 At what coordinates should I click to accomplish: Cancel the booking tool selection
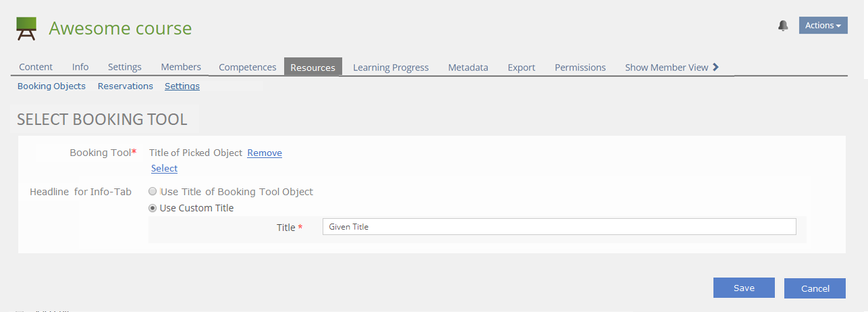815,289
